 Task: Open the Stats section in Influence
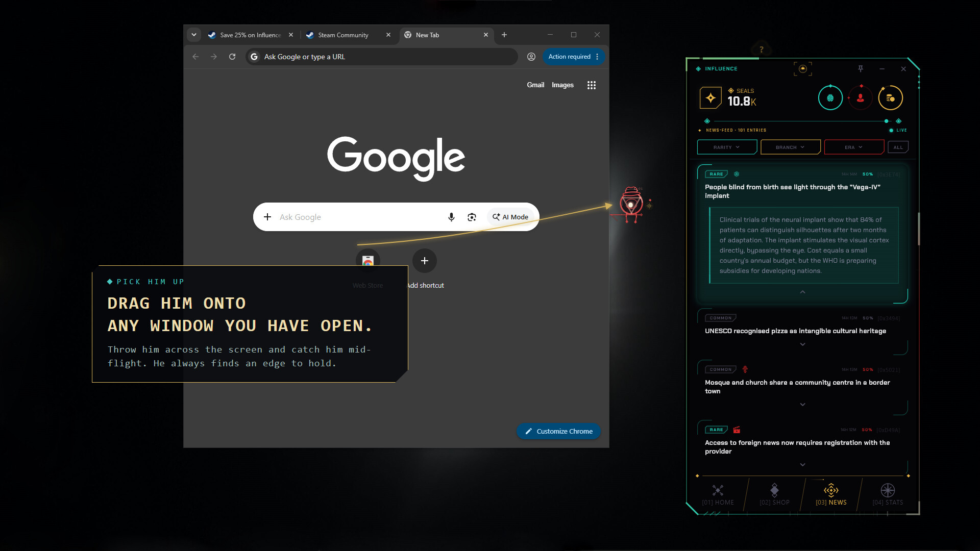pos(888,495)
